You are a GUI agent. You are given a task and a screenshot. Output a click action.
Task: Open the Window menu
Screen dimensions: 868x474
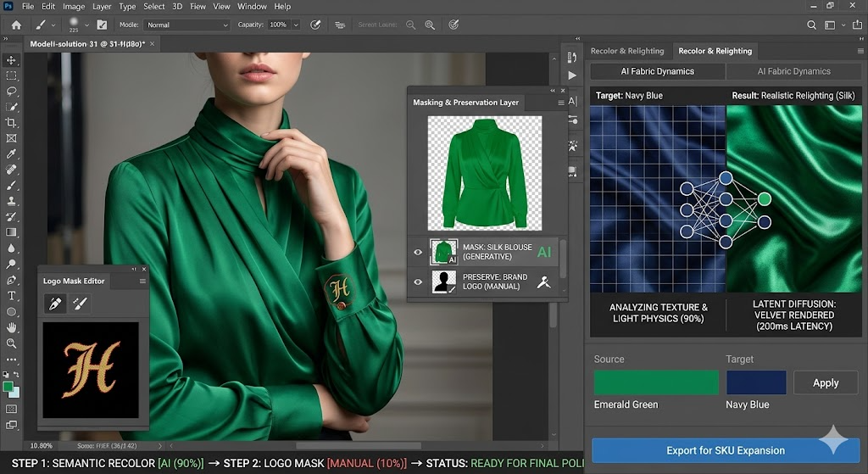252,7
